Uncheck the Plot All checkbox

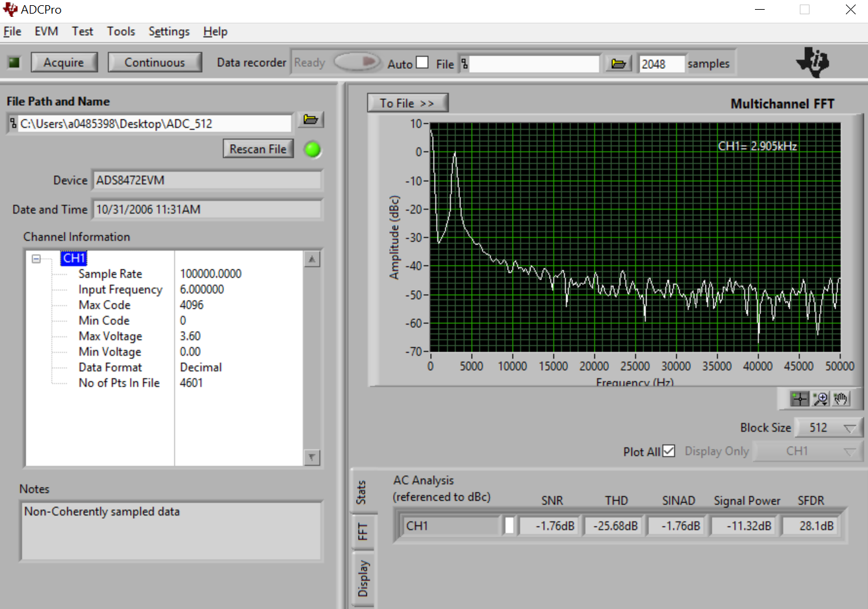pyautogui.click(x=669, y=451)
